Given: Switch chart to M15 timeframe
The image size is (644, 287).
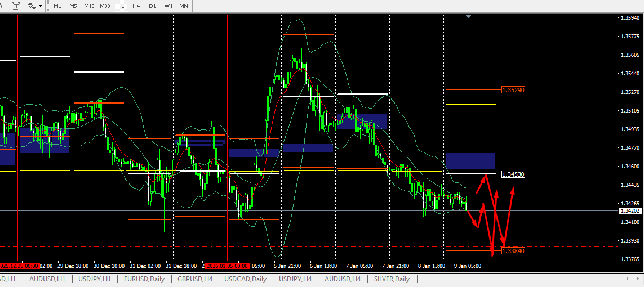Looking at the screenshot, I should (88, 6).
